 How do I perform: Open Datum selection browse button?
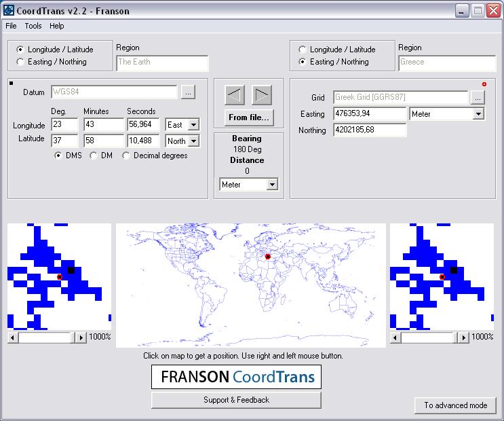pos(188,92)
